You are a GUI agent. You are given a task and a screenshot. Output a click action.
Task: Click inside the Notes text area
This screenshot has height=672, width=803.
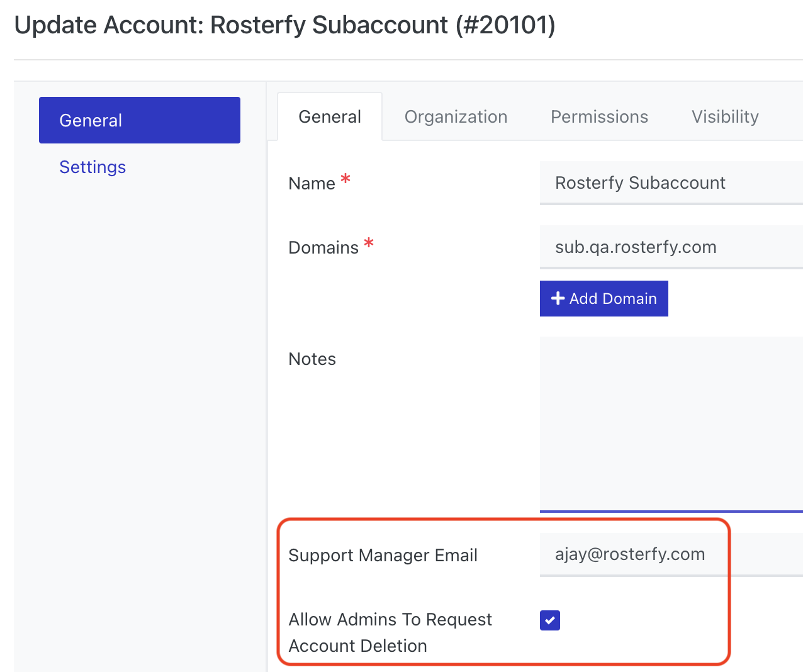(x=671, y=424)
